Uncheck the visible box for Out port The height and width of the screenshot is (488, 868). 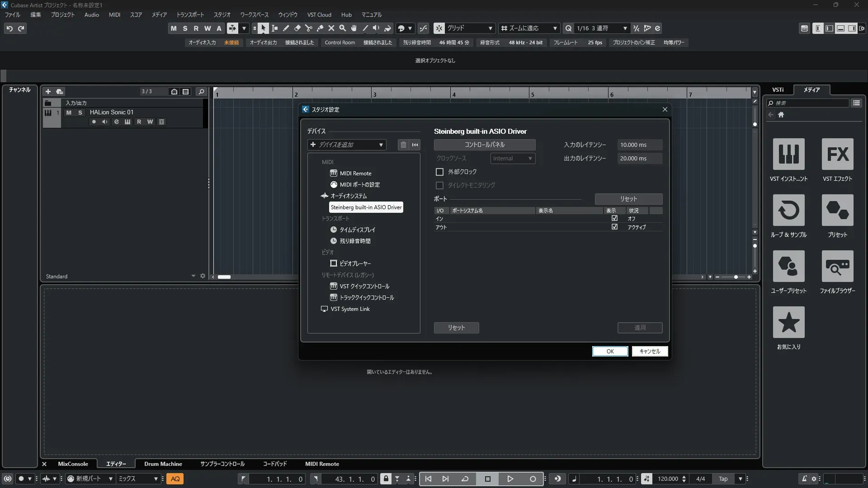point(614,227)
